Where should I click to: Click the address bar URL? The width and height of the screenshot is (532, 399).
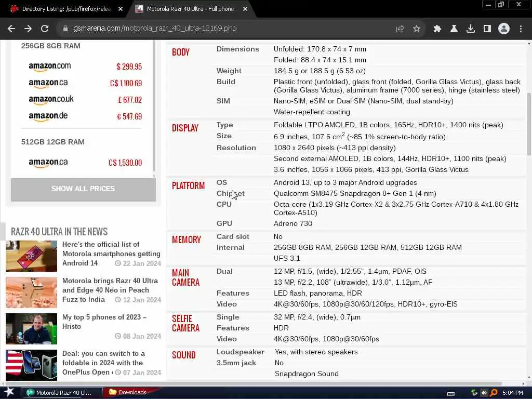pyautogui.click(x=155, y=29)
